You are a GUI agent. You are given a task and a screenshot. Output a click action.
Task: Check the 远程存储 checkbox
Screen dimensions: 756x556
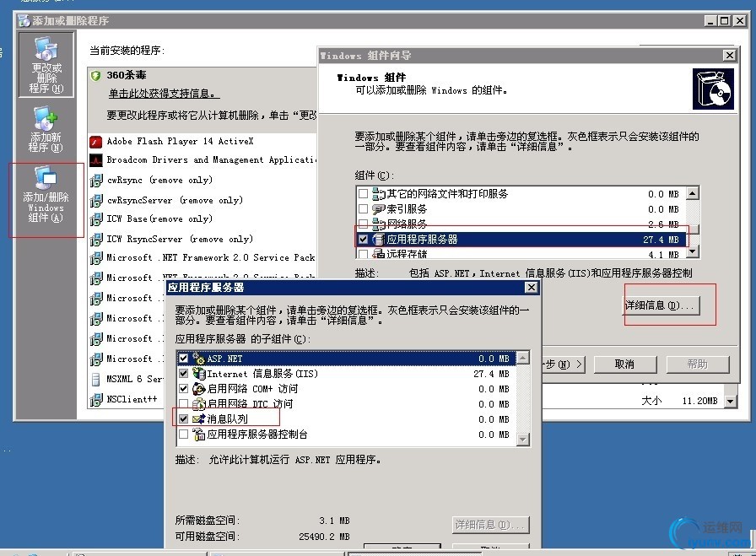pos(363,254)
